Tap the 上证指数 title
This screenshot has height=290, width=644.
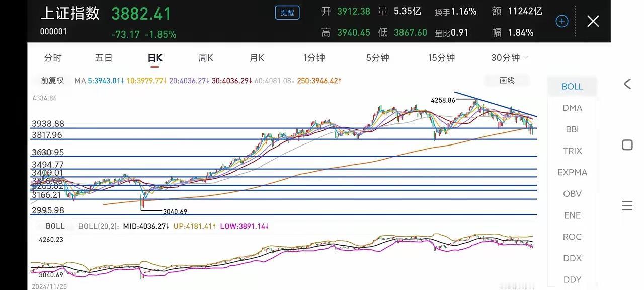pyautogui.click(x=70, y=13)
